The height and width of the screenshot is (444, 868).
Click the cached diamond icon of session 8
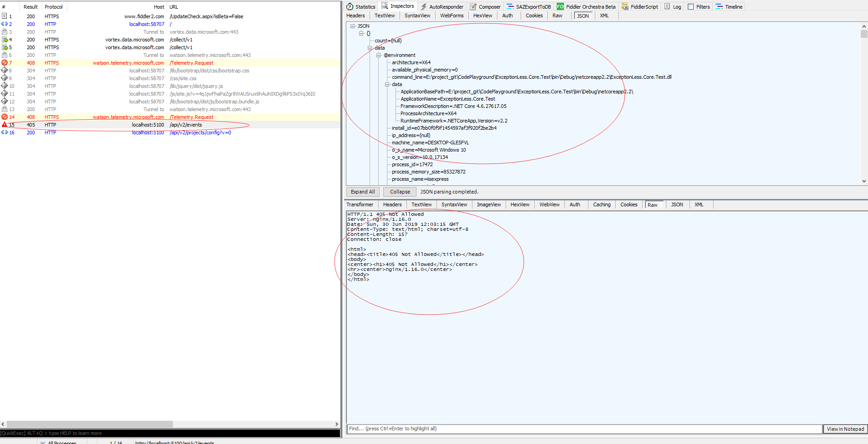click(4, 70)
